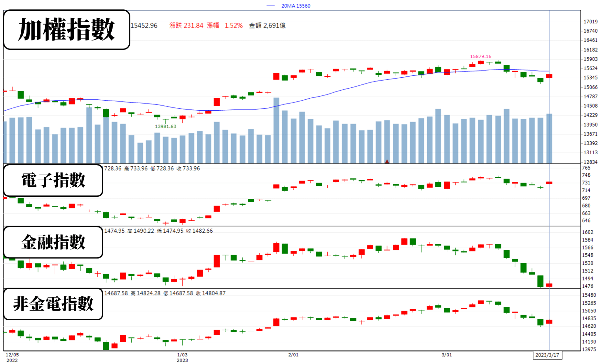Click the 高 1490.22 financial high value
Screen dimensions: 601x364
click(141, 231)
